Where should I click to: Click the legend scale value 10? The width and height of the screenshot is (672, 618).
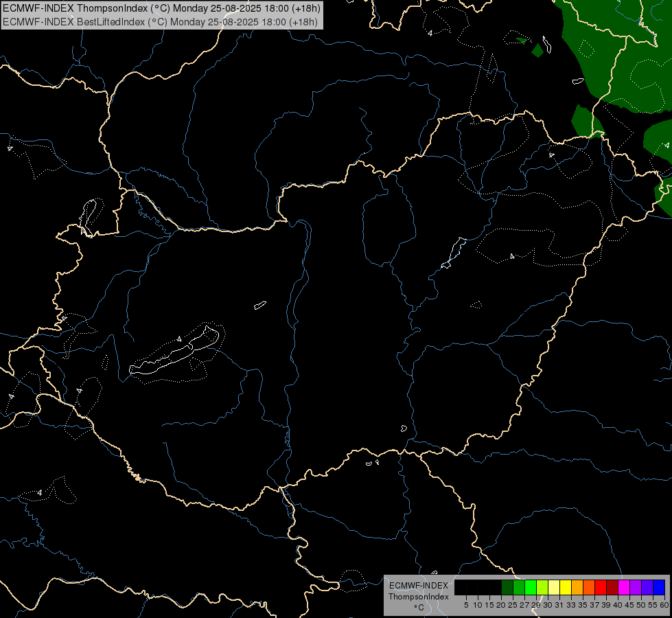[478, 605]
